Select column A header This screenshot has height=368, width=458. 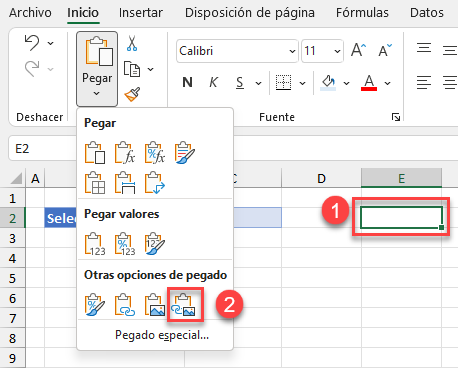pyautogui.click(x=35, y=179)
